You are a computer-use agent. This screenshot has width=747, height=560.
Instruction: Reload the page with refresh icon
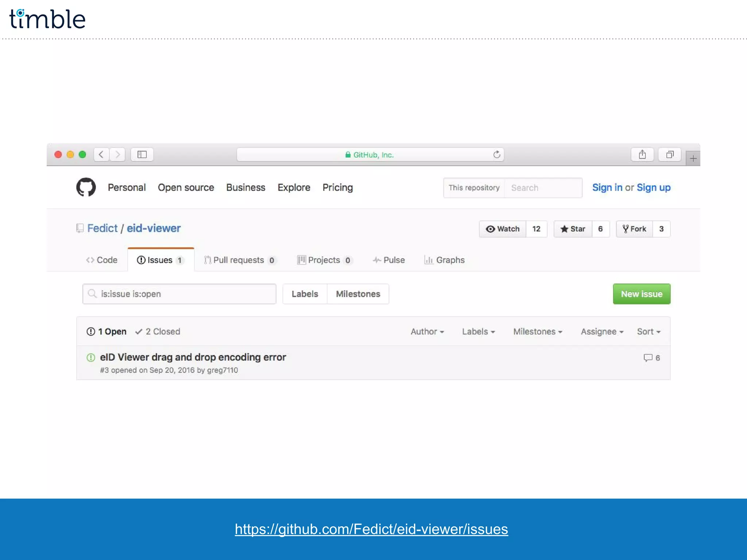coord(496,155)
